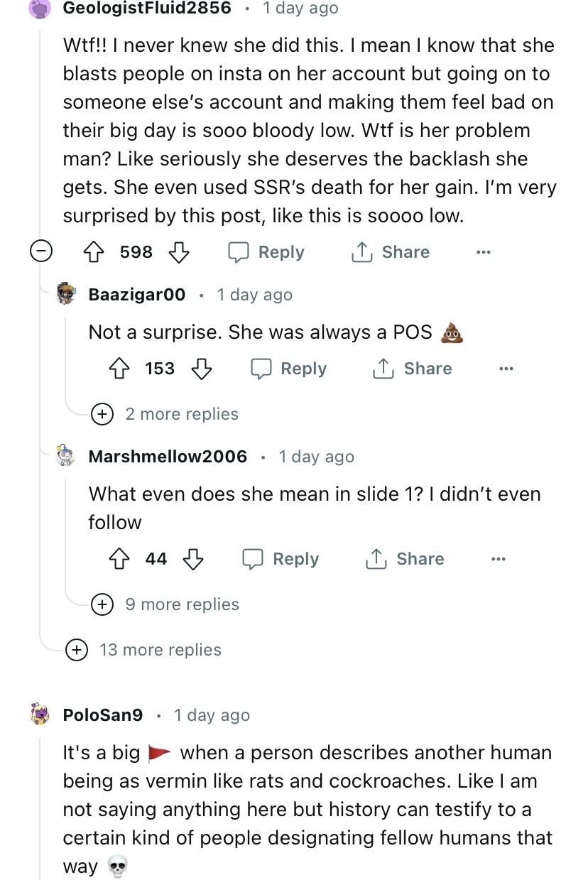Downvote Baazigar00's comment
Image resolution: width=588 pixels, height=880 pixels.
[x=202, y=369]
